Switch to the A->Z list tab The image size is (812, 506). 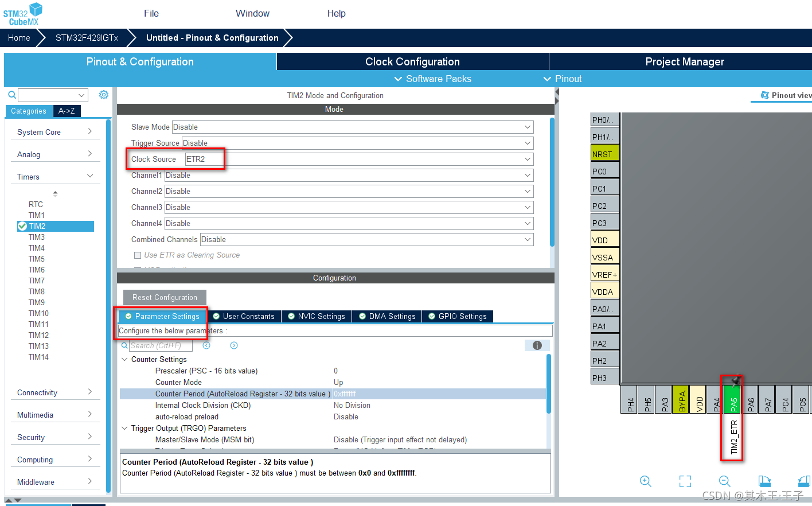[67, 111]
